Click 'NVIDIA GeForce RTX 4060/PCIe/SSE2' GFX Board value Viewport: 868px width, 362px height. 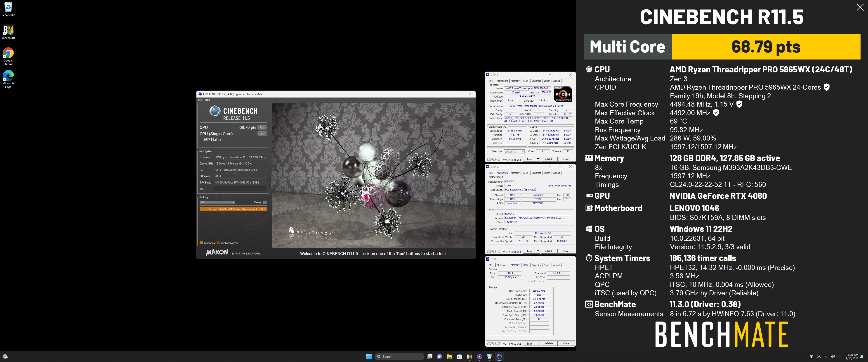click(x=240, y=183)
